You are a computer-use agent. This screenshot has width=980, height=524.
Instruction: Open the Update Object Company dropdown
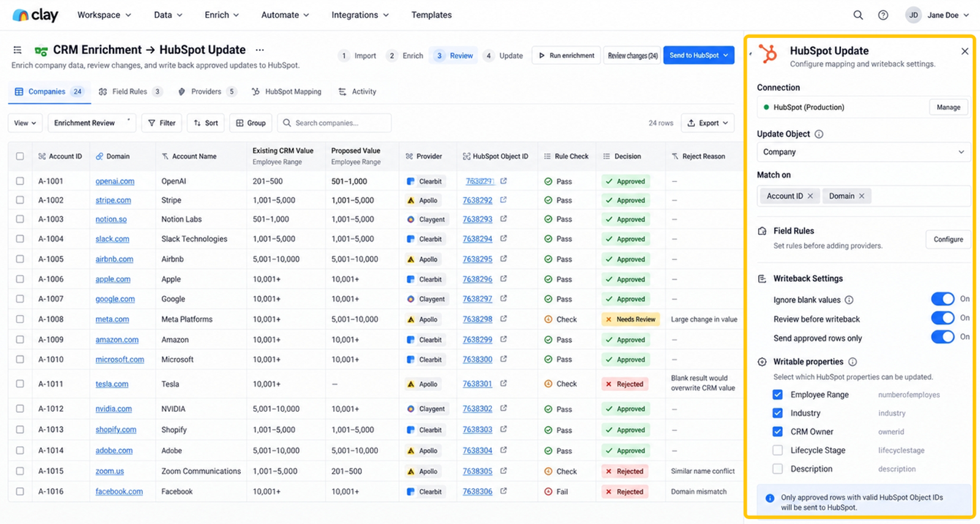point(864,152)
